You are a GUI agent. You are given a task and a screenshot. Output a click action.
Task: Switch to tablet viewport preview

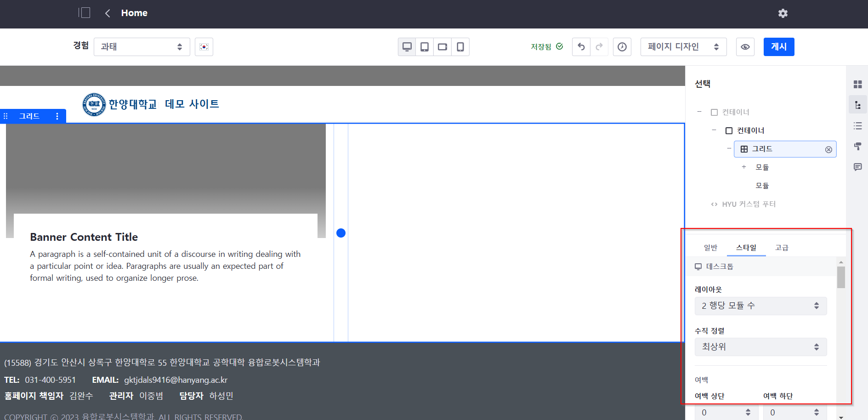tap(425, 47)
